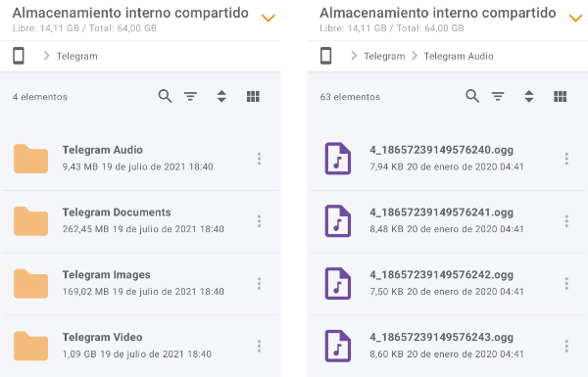This screenshot has width=588, height=377.
Task: Tap '8,60 KB 20 de enero' details line
Action: [447, 354]
